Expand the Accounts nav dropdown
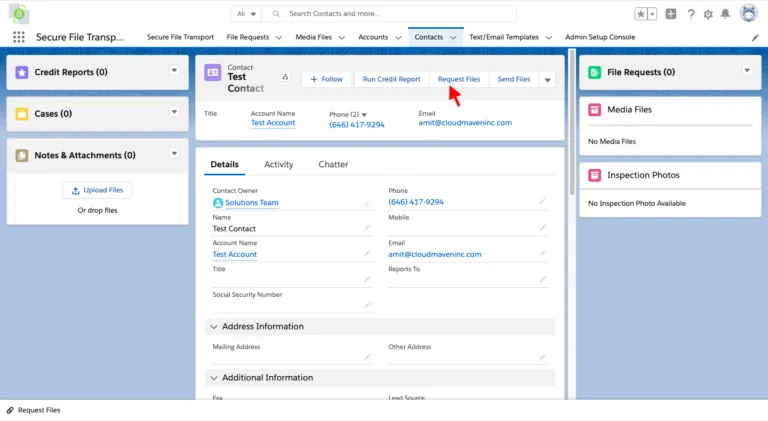This screenshot has width=768, height=421. [x=398, y=38]
